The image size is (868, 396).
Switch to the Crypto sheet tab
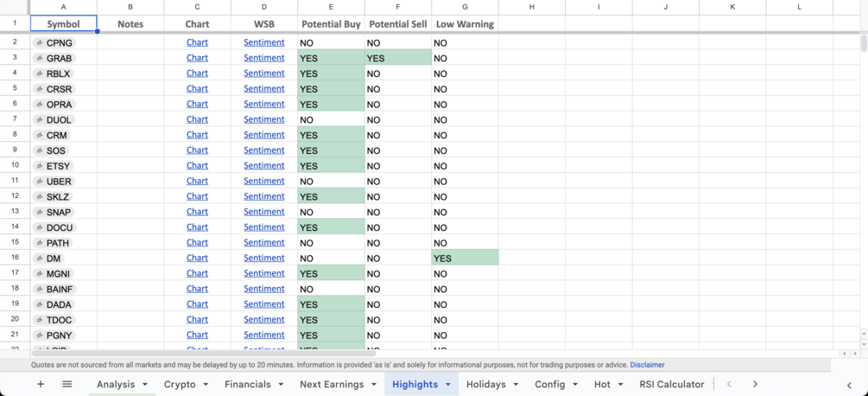pyautogui.click(x=180, y=385)
